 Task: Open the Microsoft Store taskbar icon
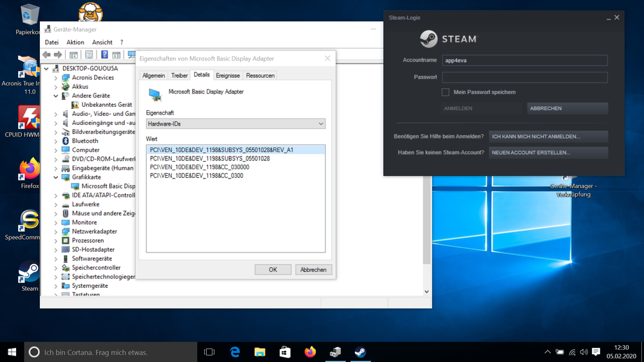[285, 352]
